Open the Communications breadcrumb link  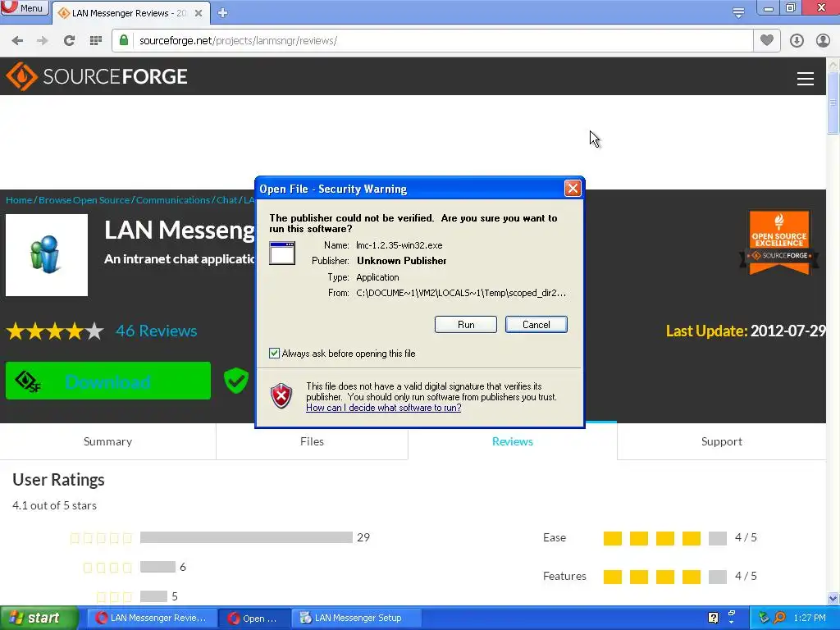pyautogui.click(x=173, y=200)
